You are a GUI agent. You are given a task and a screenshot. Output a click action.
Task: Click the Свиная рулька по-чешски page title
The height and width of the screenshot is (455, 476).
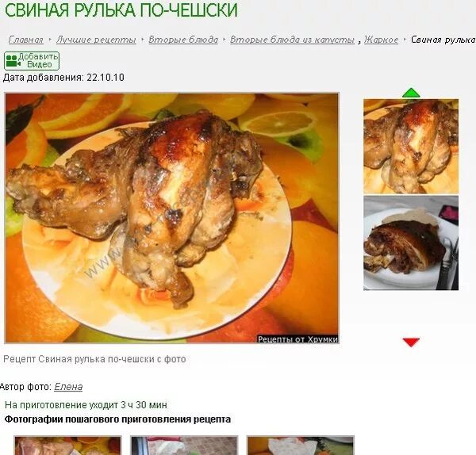tap(121, 10)
